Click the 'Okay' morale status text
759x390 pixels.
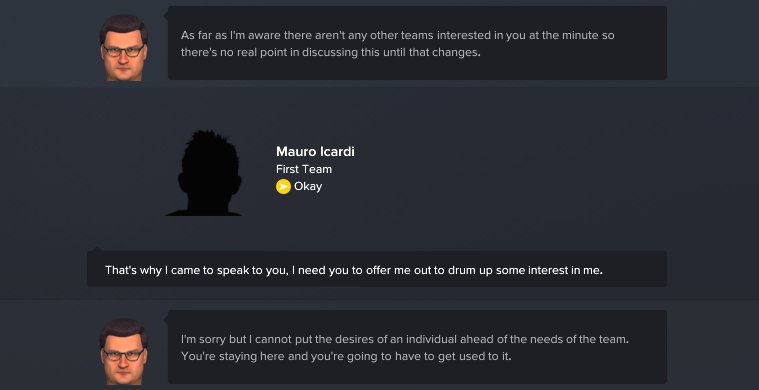[308, 186]
